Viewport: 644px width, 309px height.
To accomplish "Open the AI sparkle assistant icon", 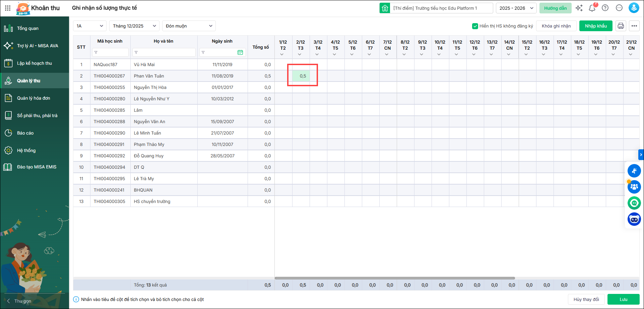I will [579, 8].
